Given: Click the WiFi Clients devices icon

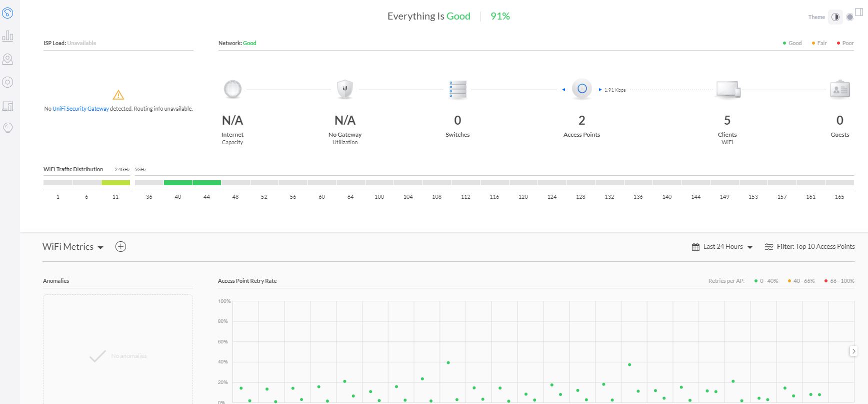Looking at the screenshot, I should click(727, 90).
